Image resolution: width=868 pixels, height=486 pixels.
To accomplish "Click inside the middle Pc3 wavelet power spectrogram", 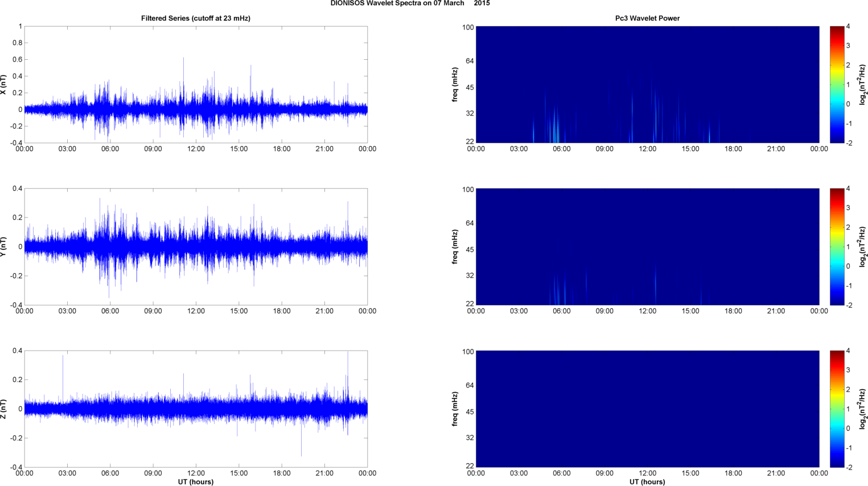I will click(x=647, y=247).
